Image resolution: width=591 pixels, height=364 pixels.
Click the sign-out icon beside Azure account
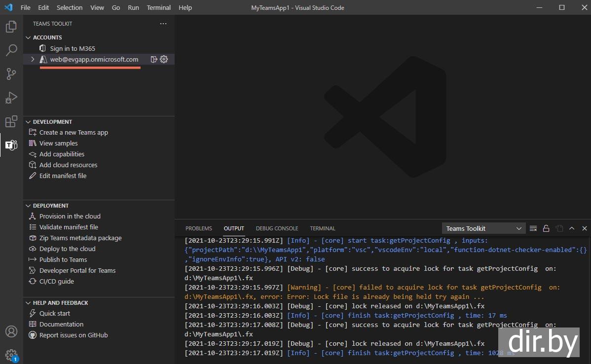coord(154,59)
